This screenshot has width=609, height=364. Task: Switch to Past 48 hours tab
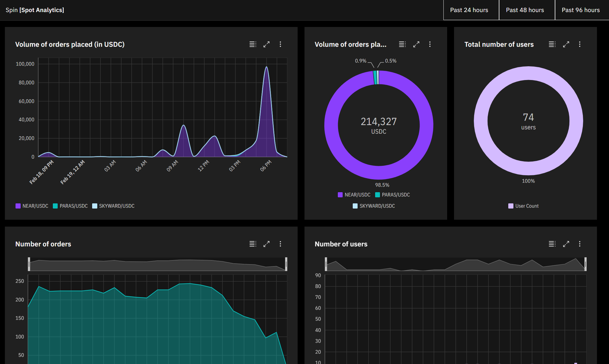pos(525,10)
